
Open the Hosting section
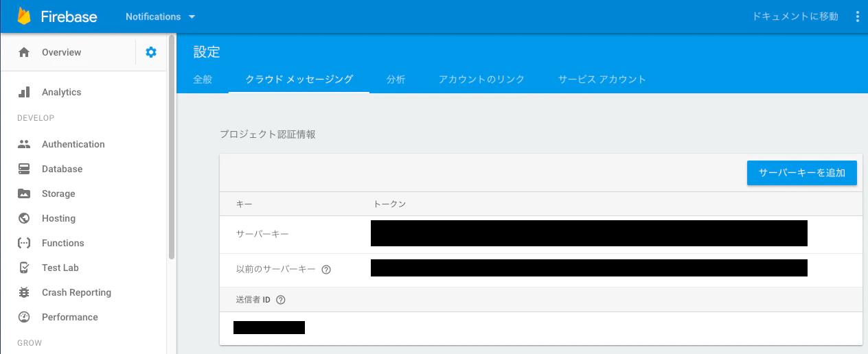58,218
